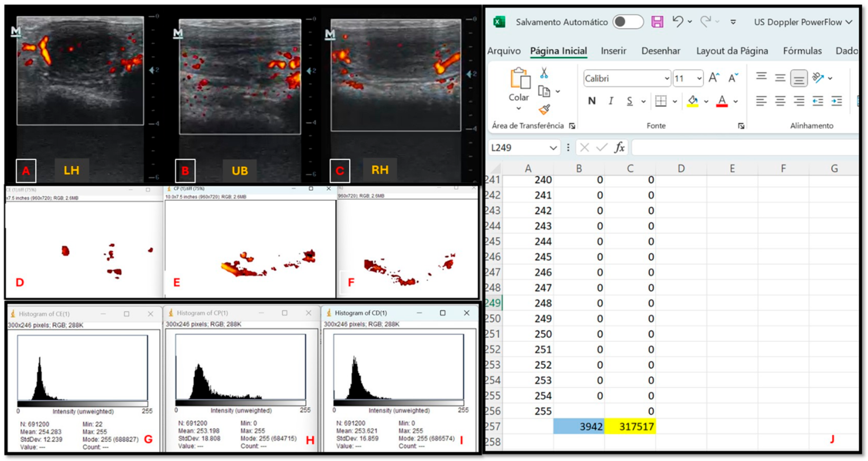
Task: Toggle Salvamento Automático switch
Action: 628,22
